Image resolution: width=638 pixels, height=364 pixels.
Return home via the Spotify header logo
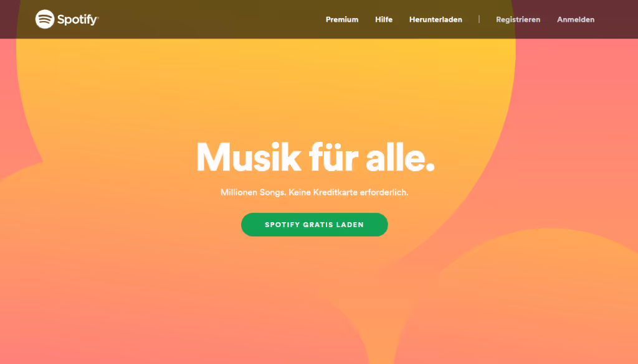point(67,19)
